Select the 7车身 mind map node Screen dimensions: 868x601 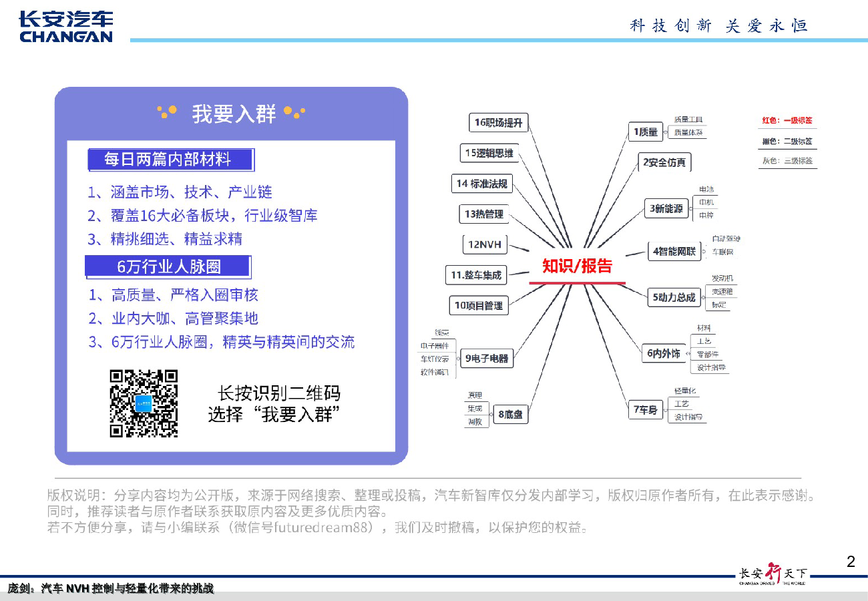(x=645, y=409)
